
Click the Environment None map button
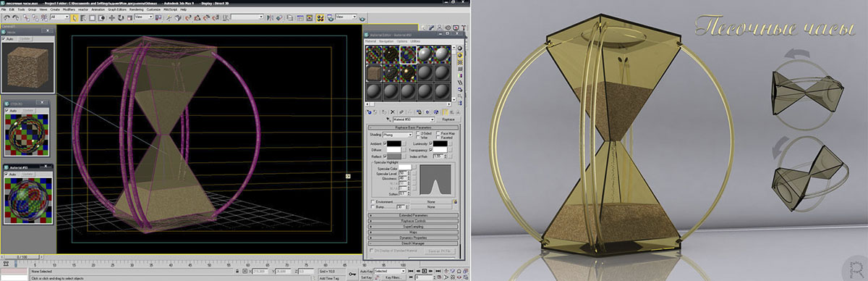(x=431, y=202)
